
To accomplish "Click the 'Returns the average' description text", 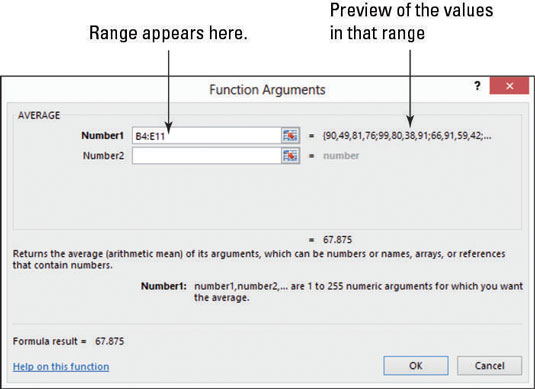I will coord(259,259).
